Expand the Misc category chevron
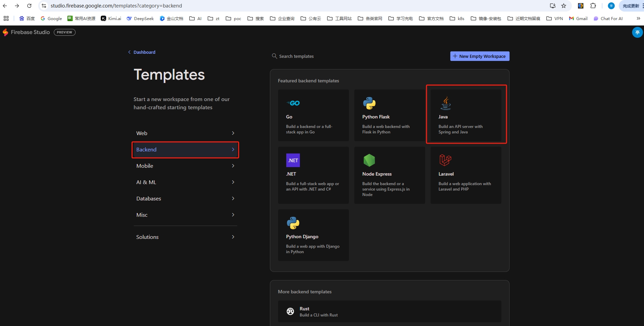 point(233,215)
